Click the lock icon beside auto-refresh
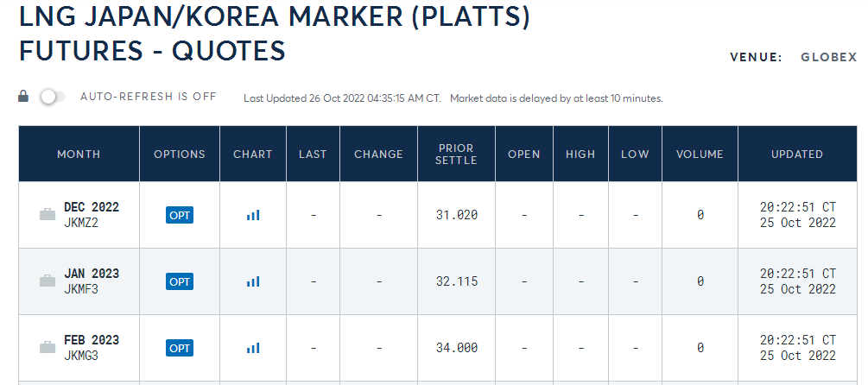 (24, 97)
